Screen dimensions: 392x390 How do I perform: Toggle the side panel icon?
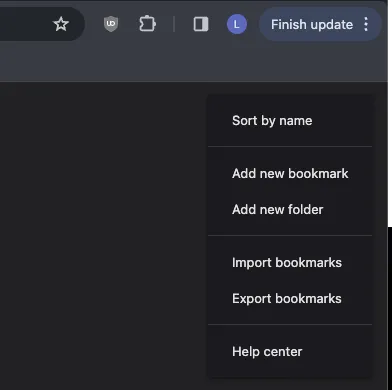click(x=201, y=24)
